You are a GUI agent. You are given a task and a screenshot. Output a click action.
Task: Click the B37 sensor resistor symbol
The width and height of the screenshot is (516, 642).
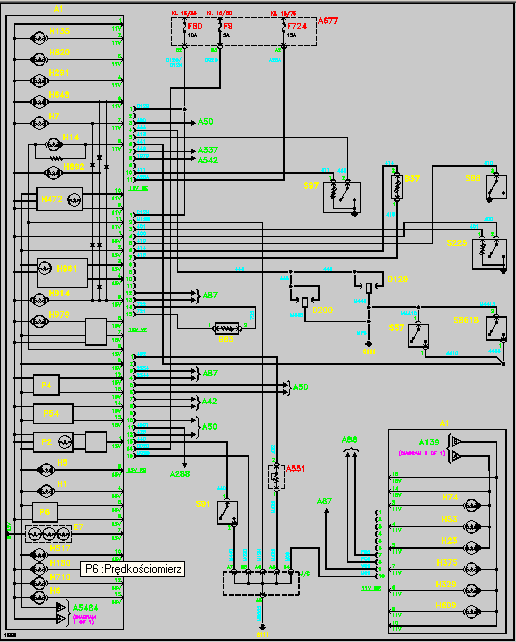(396, 187)
